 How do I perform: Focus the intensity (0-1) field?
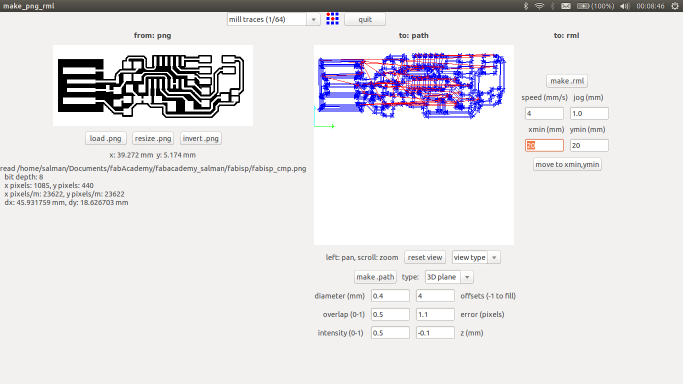pyautogui.click(x=390, y=333)
